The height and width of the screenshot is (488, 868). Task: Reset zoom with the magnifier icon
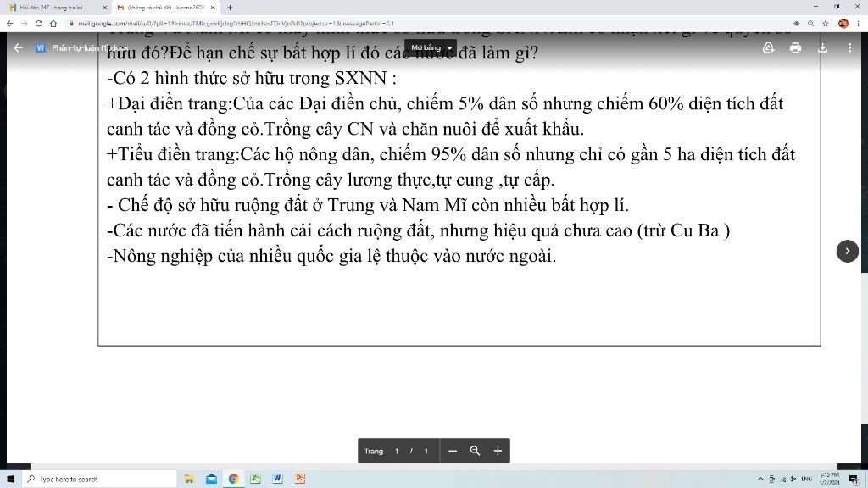[x=475, y=451]
